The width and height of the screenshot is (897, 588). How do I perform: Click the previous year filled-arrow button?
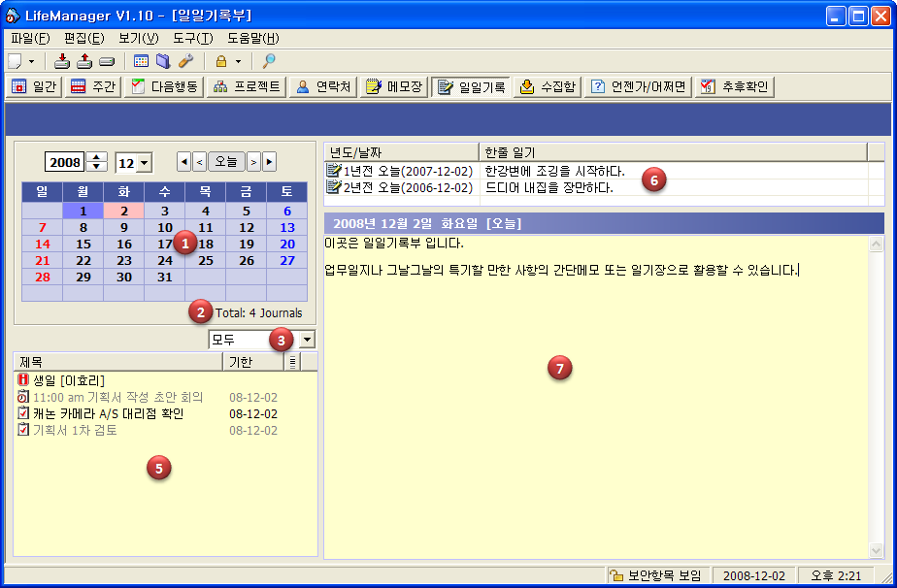pos(183,162)
